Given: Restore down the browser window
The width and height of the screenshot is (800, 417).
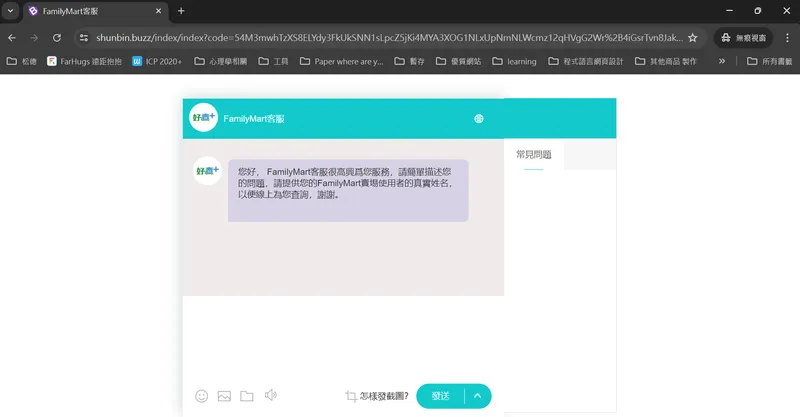Looking at the screenshot, I should (x=758, y=11).
